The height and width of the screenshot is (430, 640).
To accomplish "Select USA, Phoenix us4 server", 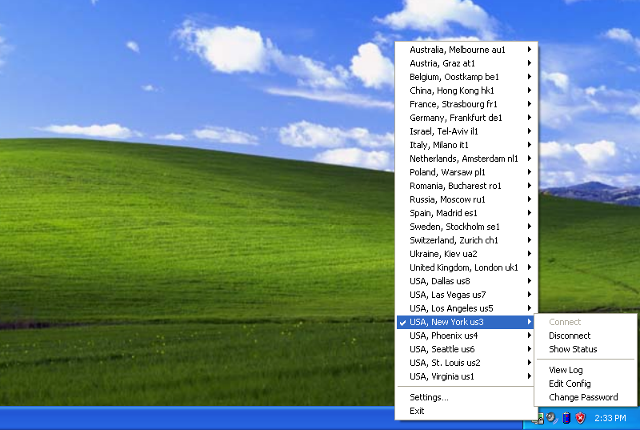I will 466,335.
